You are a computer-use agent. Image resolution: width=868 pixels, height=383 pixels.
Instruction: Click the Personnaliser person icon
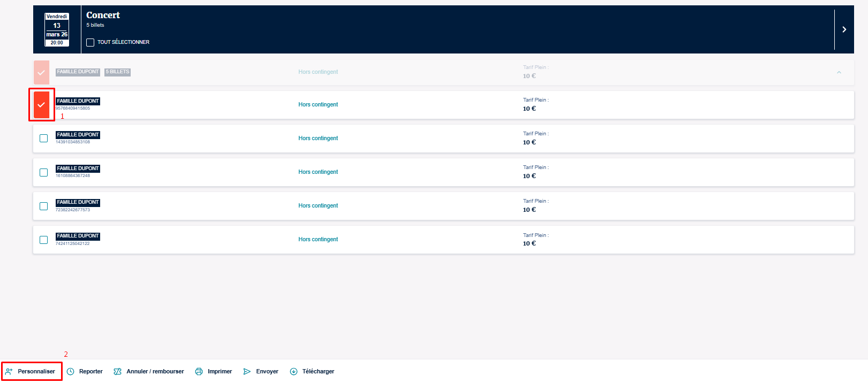click(9, 371)
